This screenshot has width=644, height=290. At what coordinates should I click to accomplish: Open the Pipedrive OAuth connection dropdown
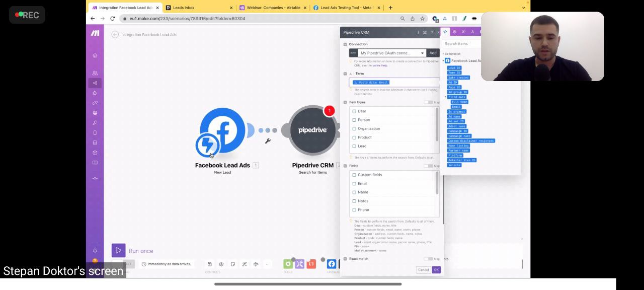point(392,53)
